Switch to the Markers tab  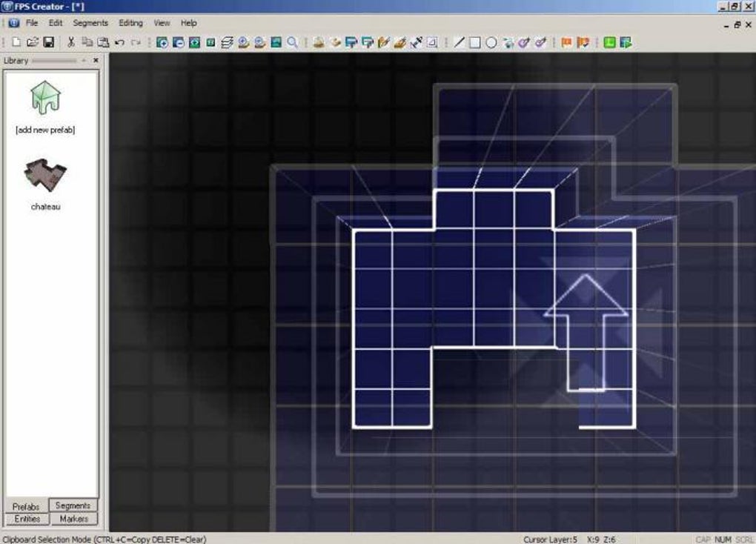[74, 519]
